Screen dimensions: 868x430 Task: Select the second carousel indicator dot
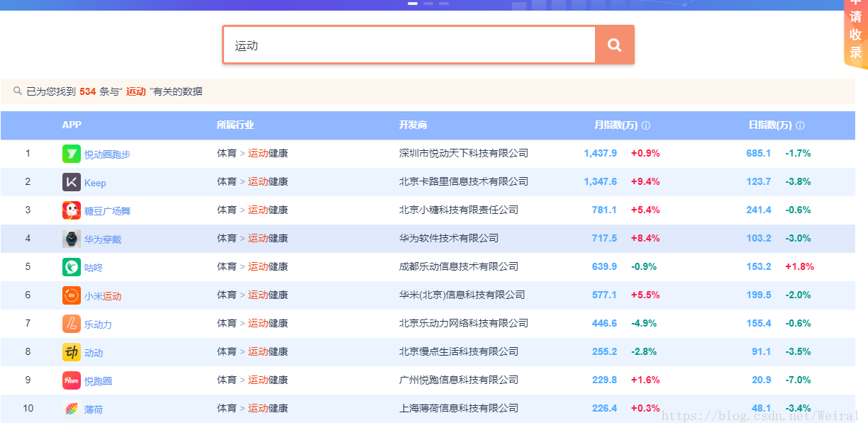point(428,4)
